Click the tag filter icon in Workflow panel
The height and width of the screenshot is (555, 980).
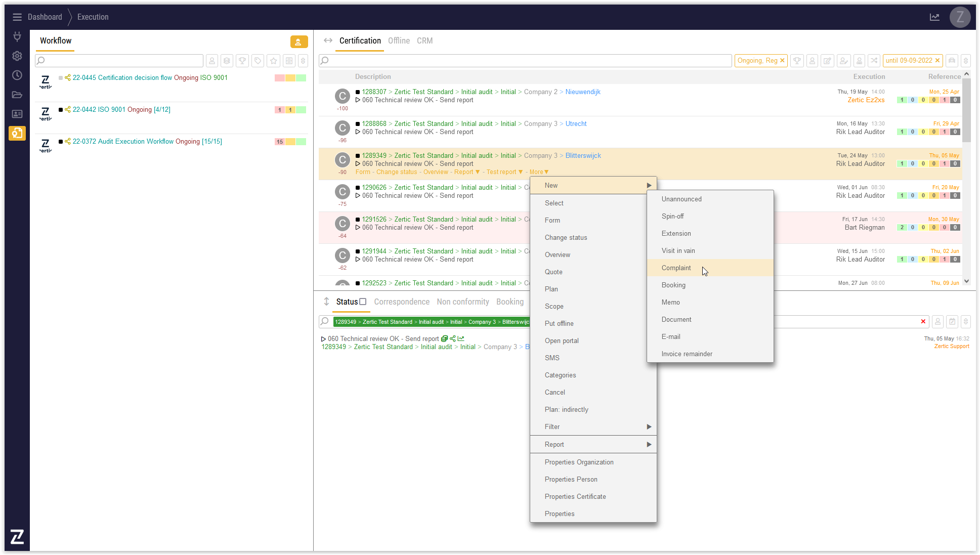(x=258, y=61)
